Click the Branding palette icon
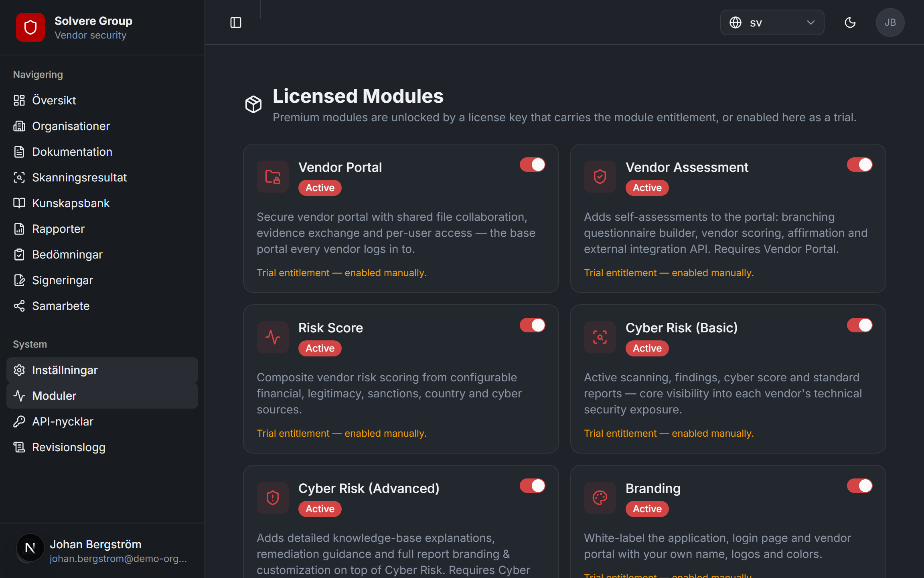This screenshot has height=578, width=924. coord(600,498)
